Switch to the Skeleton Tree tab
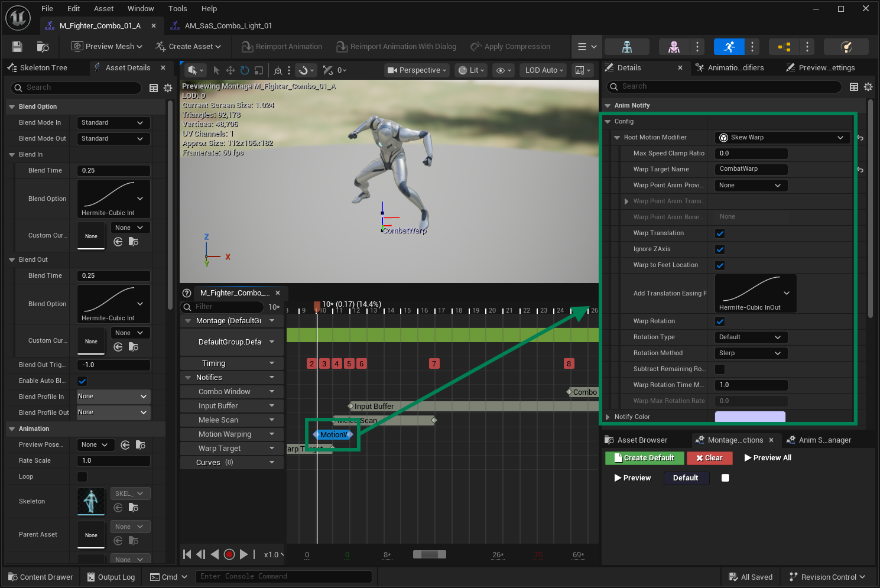880x588 pixels. [x=43, y=68]
